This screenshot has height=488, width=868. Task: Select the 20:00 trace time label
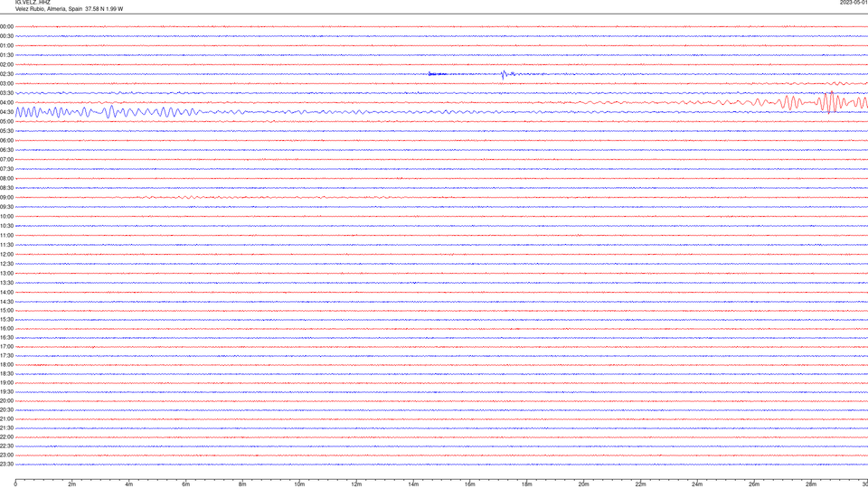pyautogui.click(x=6, y=400)
